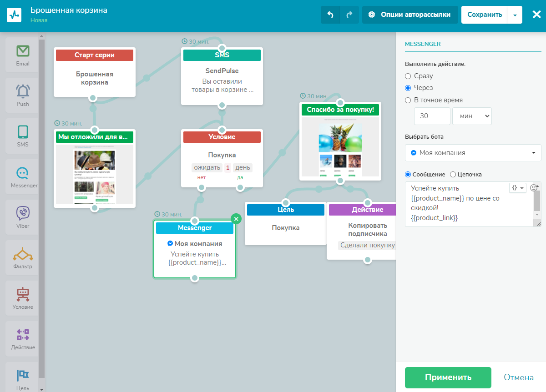Click the Сделали покупку tag in Действие
Viewport: 546px width, 392px height.
point(367,245)
